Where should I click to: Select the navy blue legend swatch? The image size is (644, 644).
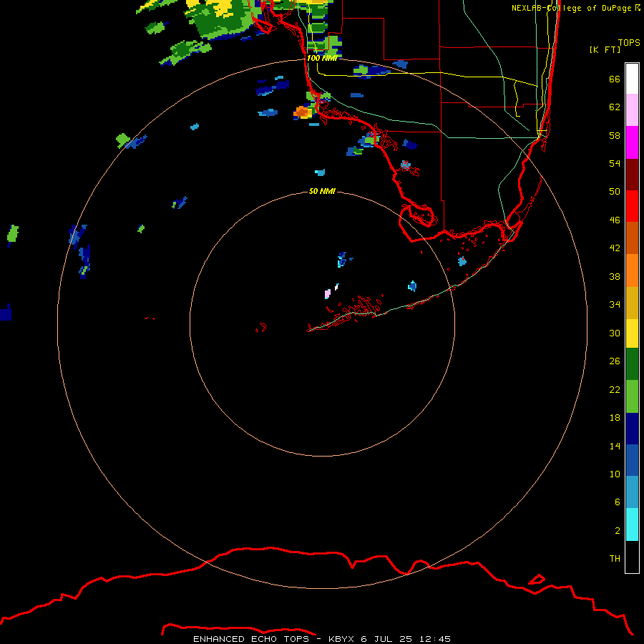coord(632,429)
